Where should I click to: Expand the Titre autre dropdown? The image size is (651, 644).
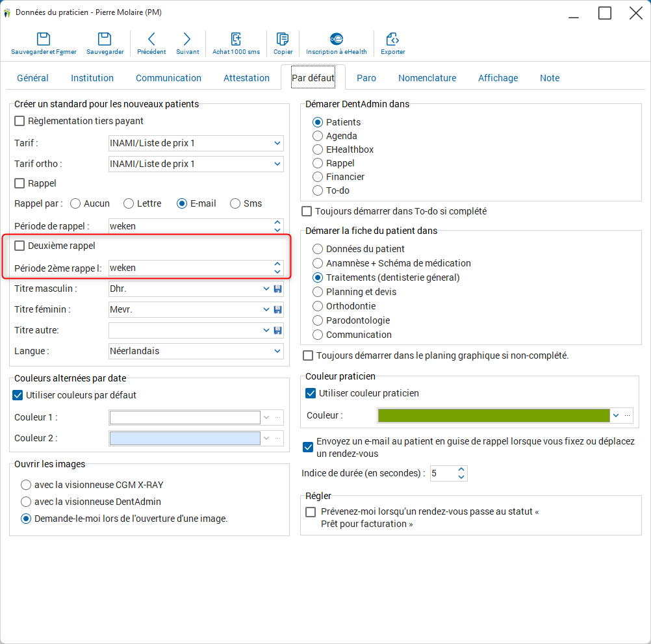click(x=266, y=331)
